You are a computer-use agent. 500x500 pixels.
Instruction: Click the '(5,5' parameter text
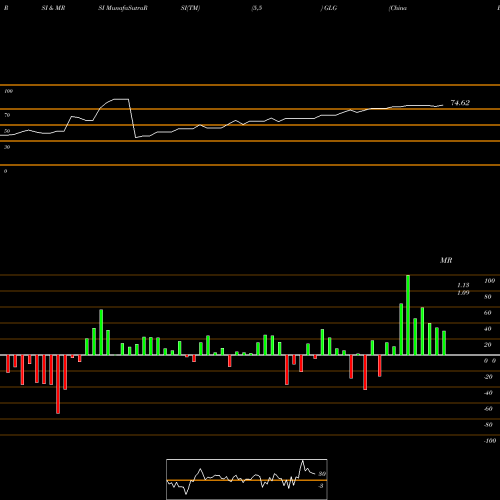(x=257, y=8)
